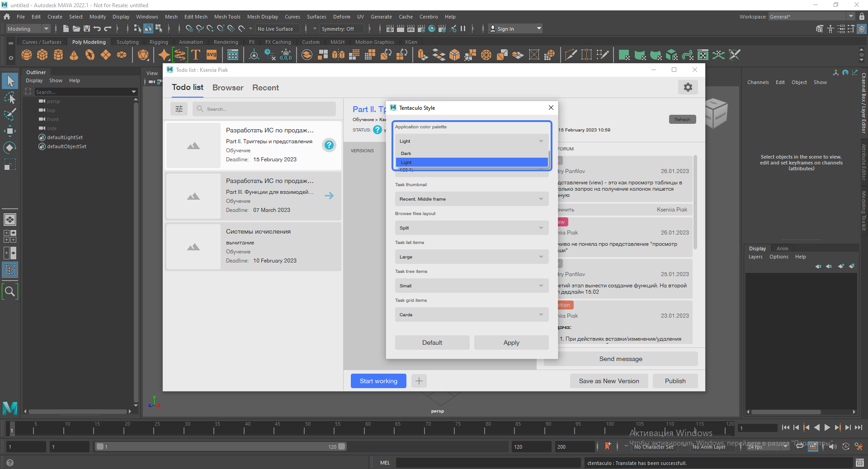Toggle select by hierarchy mode

pos(137,28)
